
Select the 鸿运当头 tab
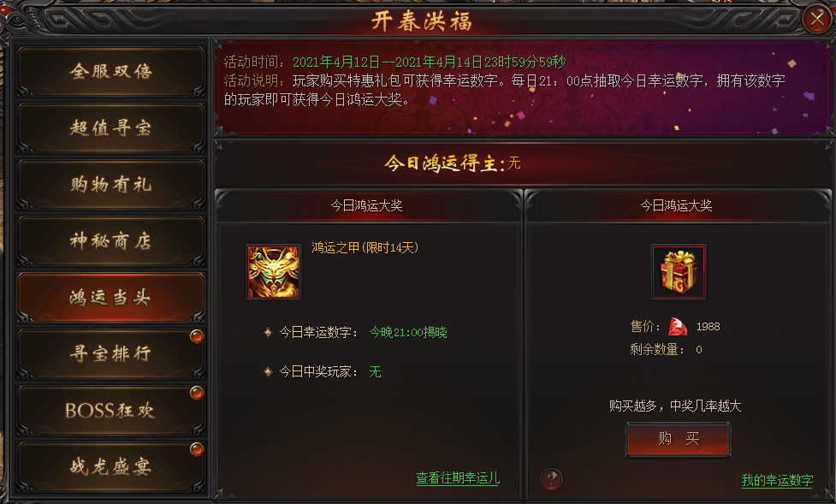coord(111,298)
